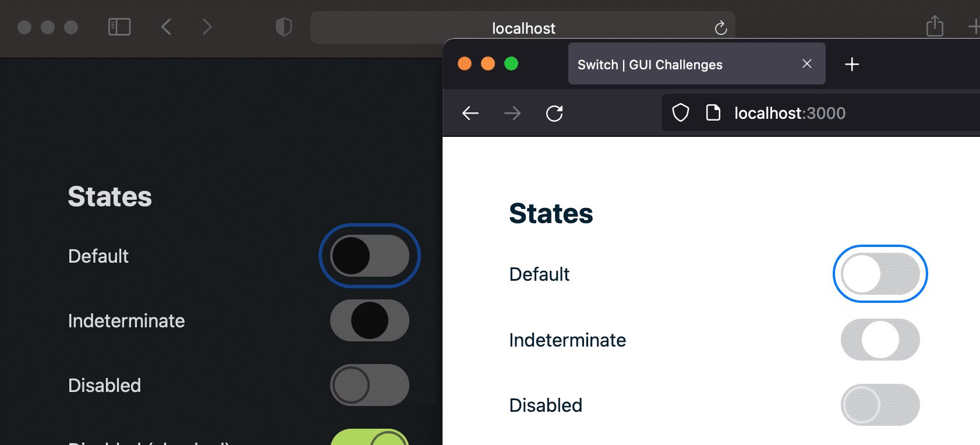The width and height of the screenshot is (980, 445).
Task: Toggle the Indeterminate switch on the dark page
Action: [370, 320]
